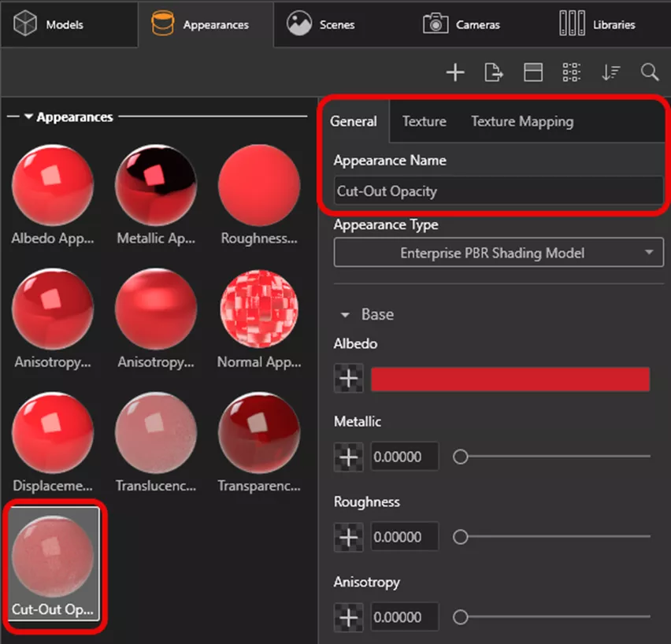Click the grid selection icon in toolbar
The height and width of the screenshot is (644, 671).
point(572,72)
